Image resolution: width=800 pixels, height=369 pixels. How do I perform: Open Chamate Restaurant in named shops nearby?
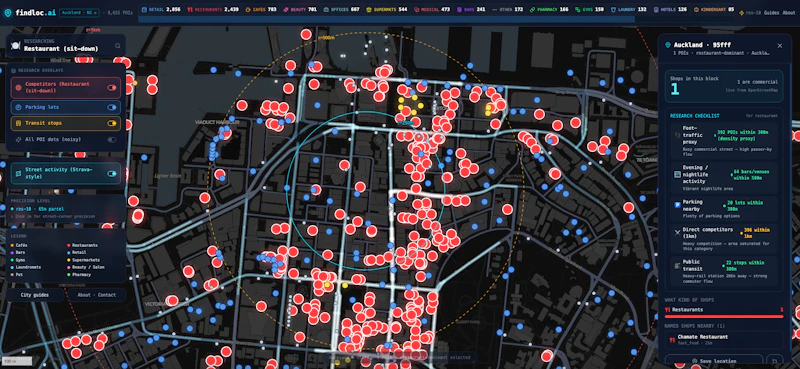point(724,339)
